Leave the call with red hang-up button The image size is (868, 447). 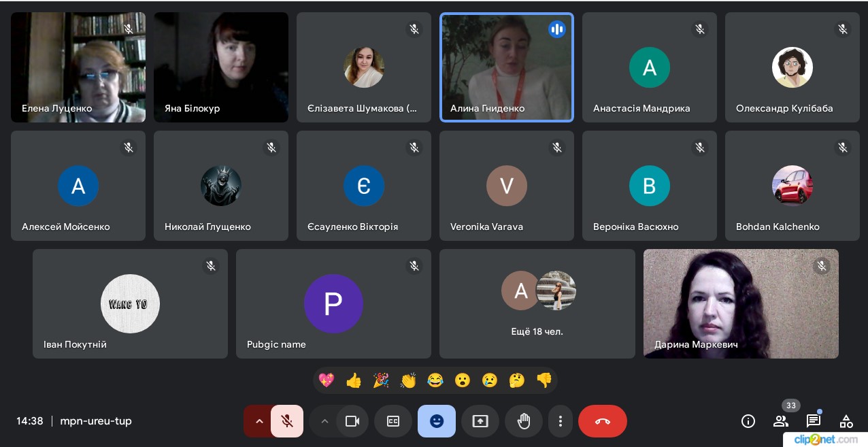(x=603, y=421)
